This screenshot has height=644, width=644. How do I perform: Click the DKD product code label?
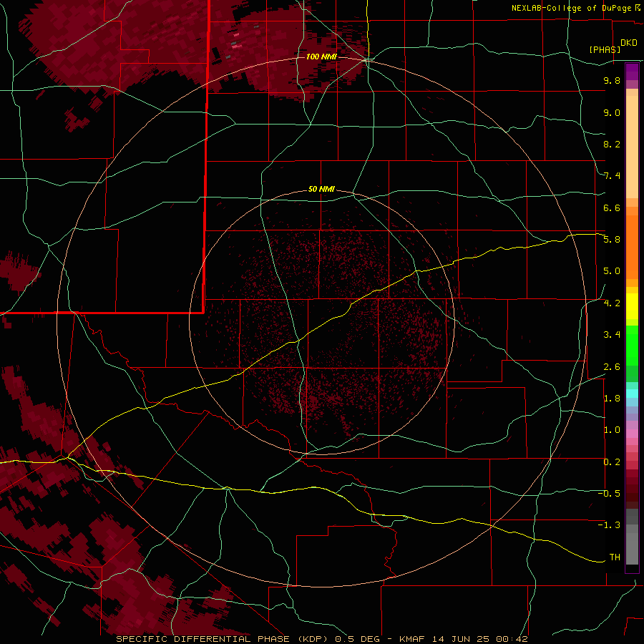pyautogui.click(x=629, y=43)
